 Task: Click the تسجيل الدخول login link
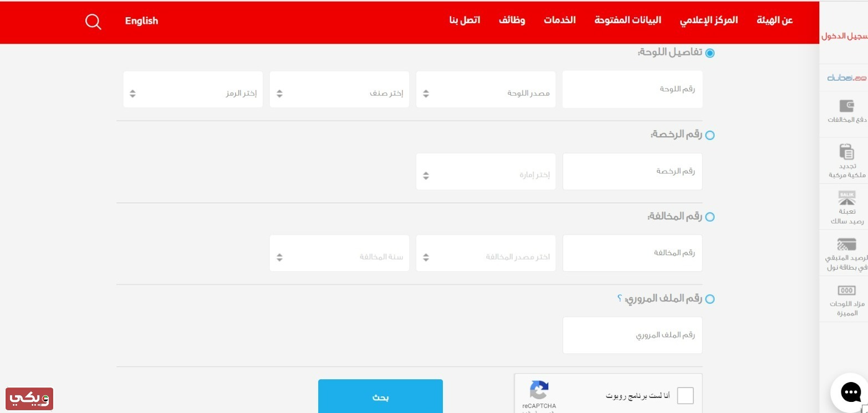844,37
